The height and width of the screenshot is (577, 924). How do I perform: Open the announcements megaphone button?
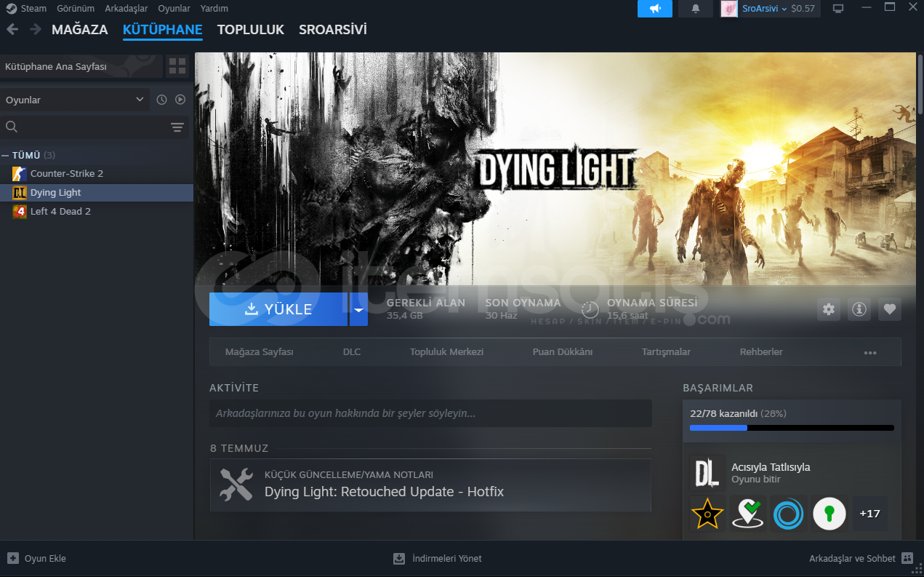click(x=655, y=9)
